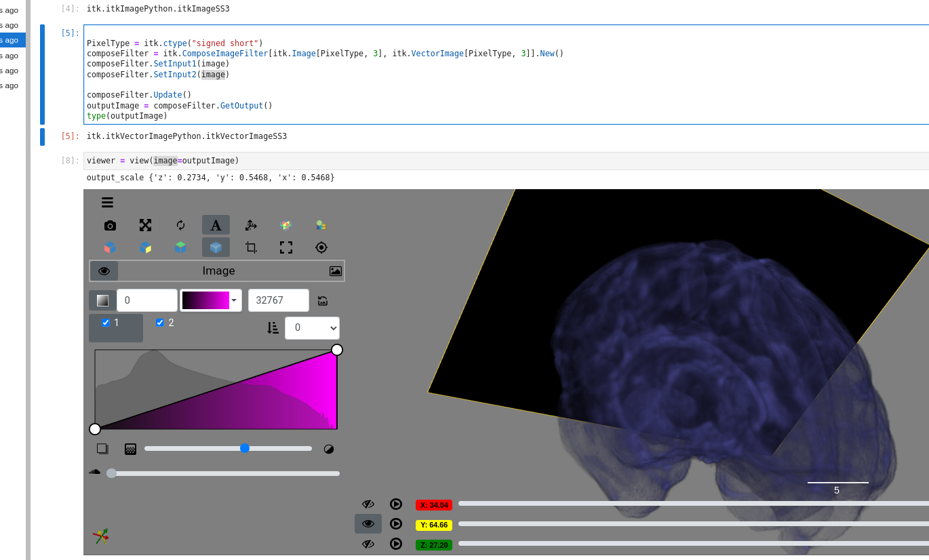Image resolution: width=929 pixels, height=560 pixels.
Task: Hide the Image layer using its eye toggle
Action: [104, 271]
